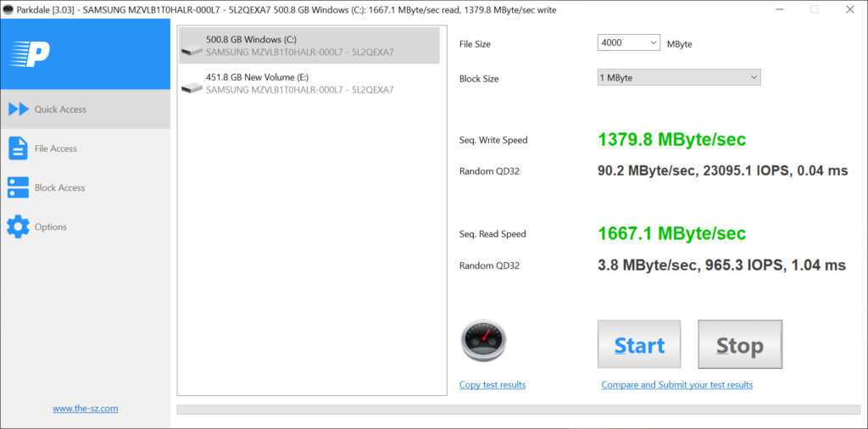Expand the File Size dropdown arrow
This screenshot has height=429, width=868.
[653, 42]
